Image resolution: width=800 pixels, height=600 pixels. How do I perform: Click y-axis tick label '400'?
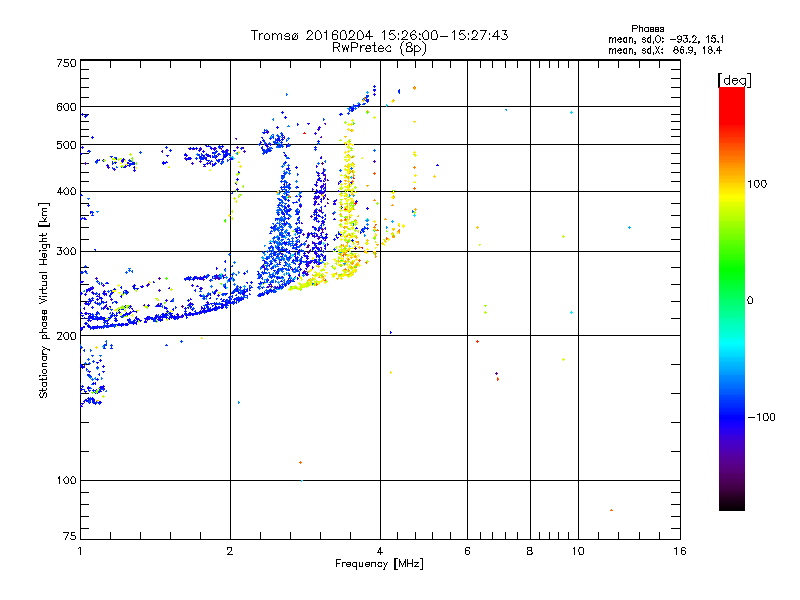66,192
